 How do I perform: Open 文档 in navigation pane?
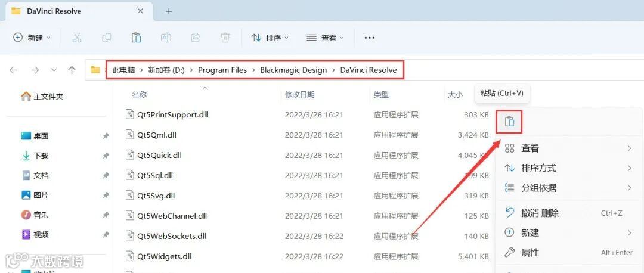coord(35,175)
